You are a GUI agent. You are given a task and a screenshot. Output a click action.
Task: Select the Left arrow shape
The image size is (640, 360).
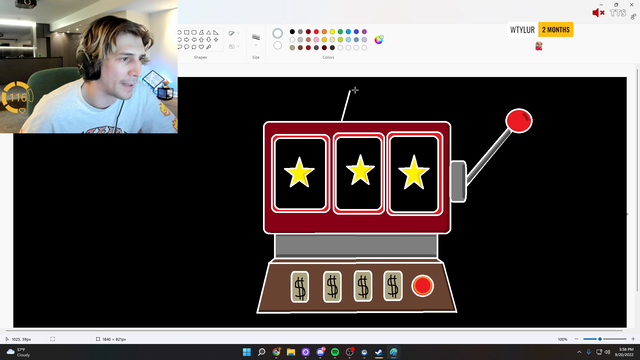[x=194, y=40]
